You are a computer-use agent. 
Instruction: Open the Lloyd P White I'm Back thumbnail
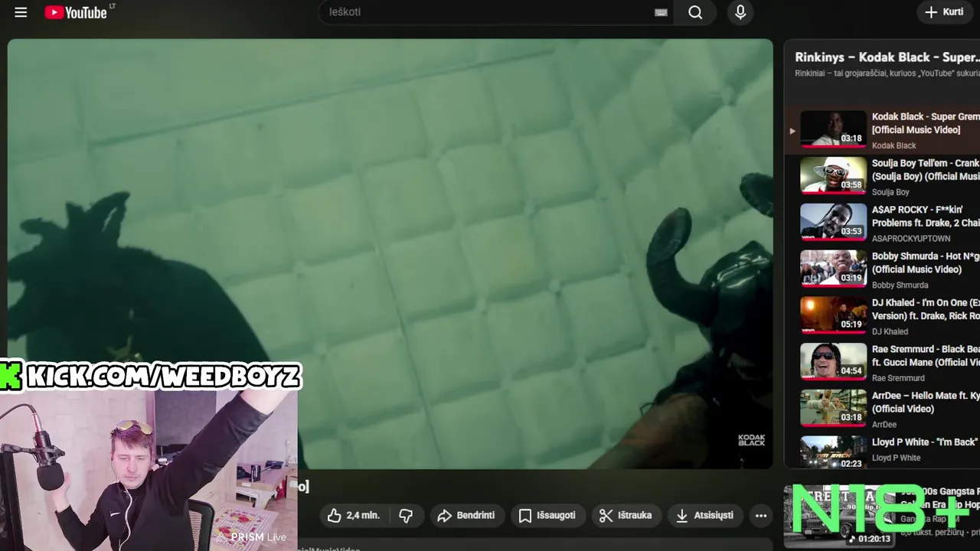pos(833,452)
